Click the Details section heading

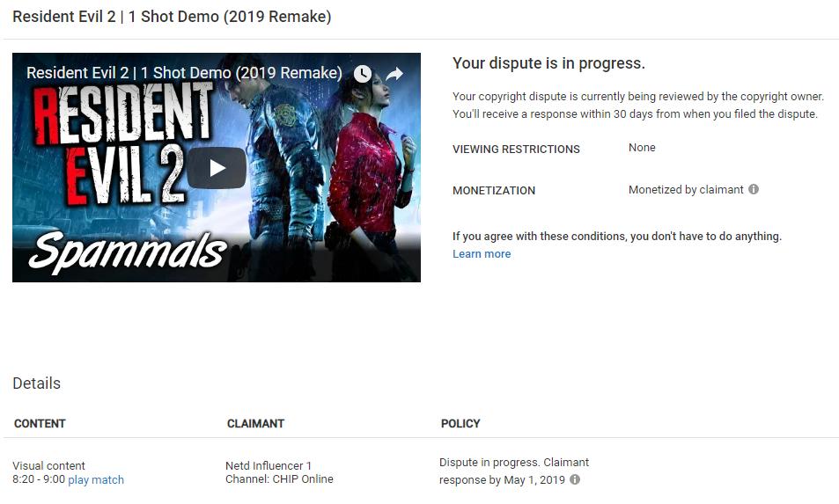36,383
